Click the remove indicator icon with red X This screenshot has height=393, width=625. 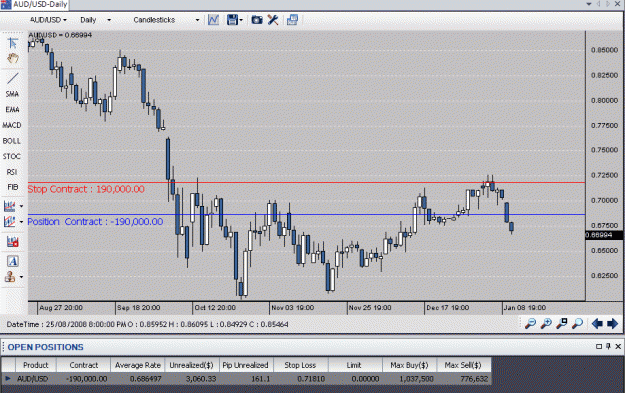pos(12,242)
